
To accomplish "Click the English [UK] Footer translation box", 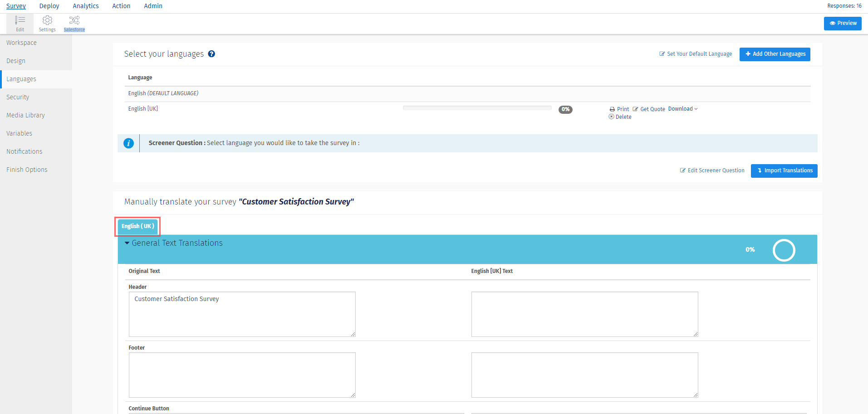I will click(x=585, y=375).
